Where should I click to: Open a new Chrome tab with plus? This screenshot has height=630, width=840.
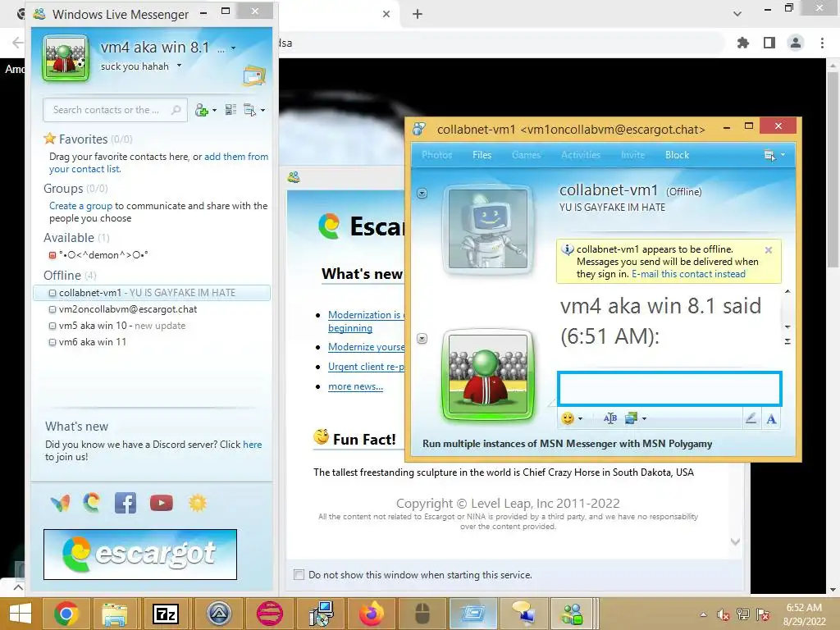(x=418, y=14)
